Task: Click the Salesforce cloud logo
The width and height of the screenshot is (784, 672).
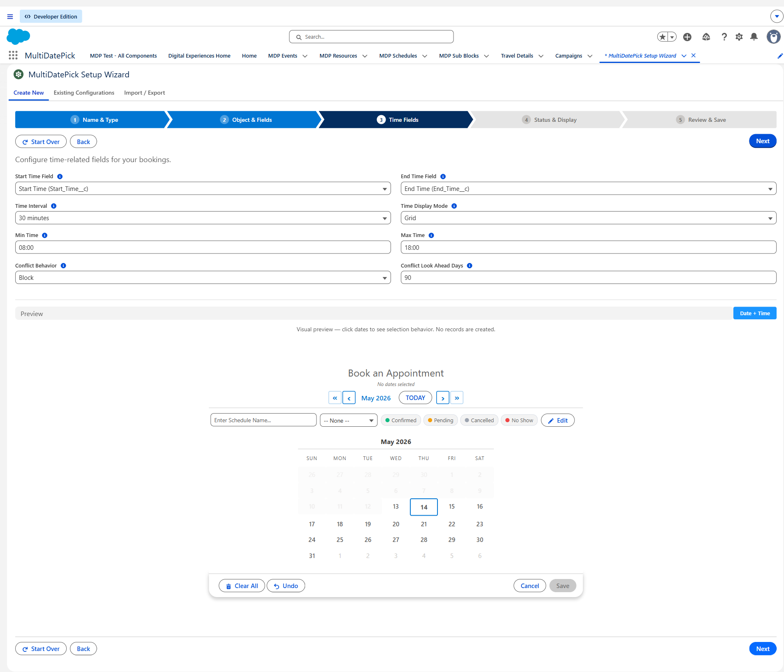Action: 19,37
